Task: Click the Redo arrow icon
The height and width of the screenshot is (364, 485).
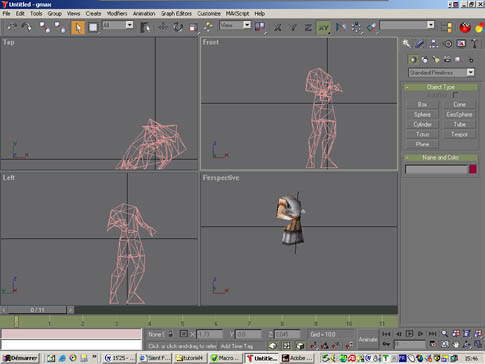Action: 27,27
